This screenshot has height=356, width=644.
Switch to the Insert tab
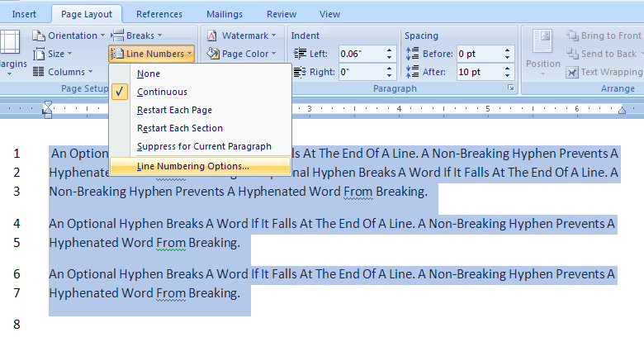coord(24,14)
